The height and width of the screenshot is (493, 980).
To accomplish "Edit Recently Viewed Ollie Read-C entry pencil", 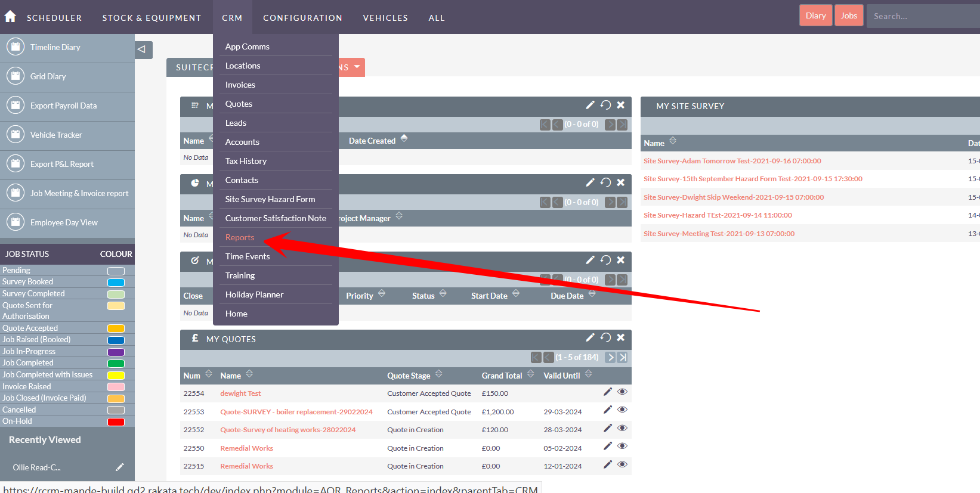I will [120, 467].
